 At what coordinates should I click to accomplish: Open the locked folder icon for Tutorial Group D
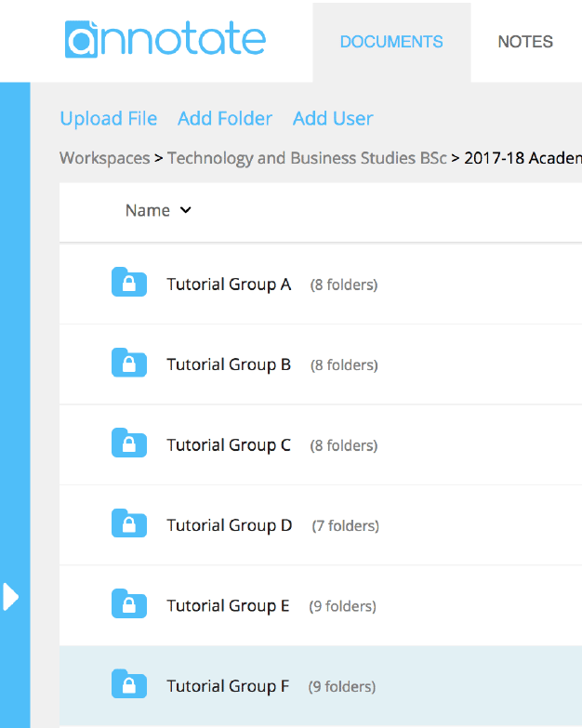(129, 523)
